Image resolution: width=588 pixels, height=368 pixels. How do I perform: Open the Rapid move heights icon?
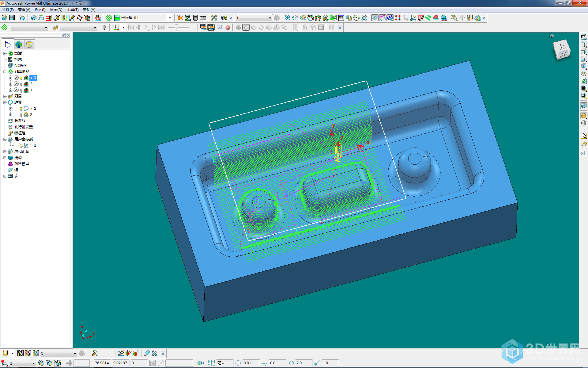[x=49, y=18]
